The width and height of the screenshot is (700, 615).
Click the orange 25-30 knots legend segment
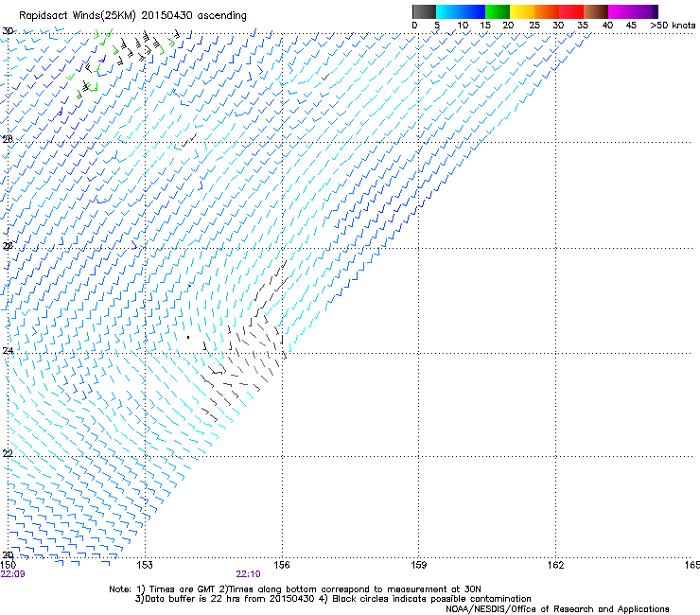point(547,11)
